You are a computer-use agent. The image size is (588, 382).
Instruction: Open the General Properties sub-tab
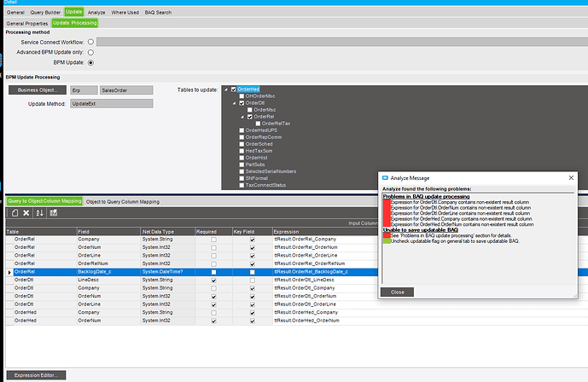coord(27,23)
